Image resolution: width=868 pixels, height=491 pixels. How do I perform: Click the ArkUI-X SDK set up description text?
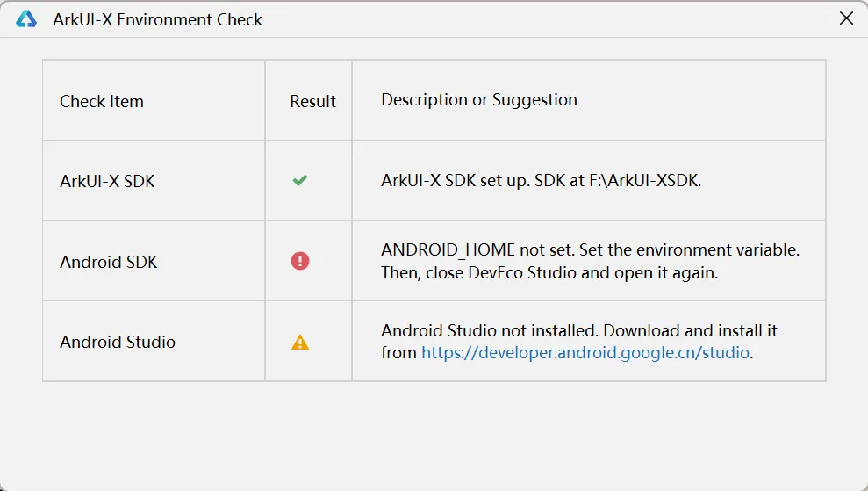(541, 180)
